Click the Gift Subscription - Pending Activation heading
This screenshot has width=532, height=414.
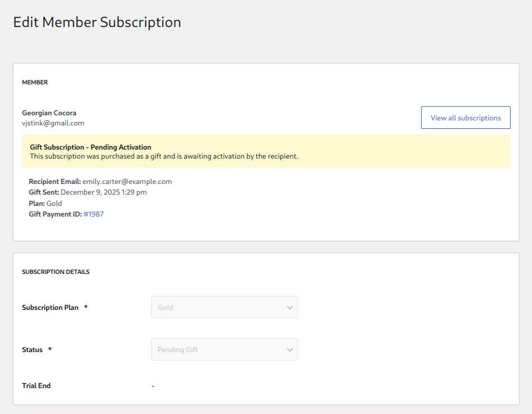(x=90, y=147)
